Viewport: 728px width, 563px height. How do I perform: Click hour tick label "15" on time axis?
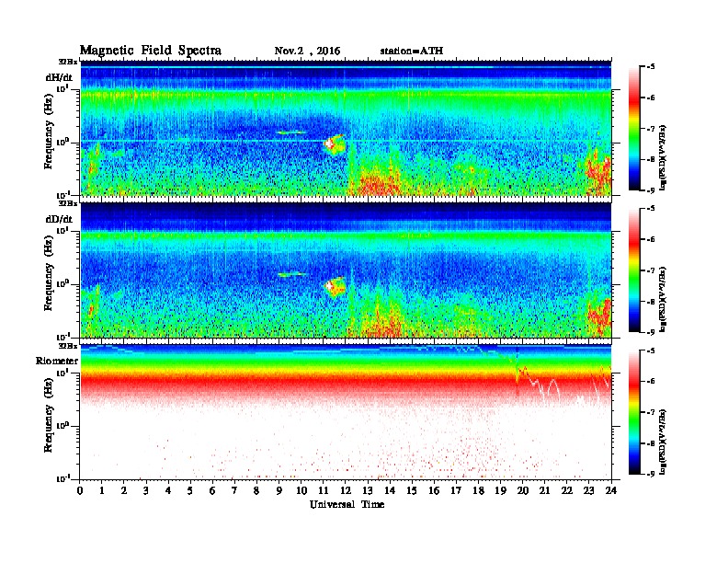coord(412,490)
